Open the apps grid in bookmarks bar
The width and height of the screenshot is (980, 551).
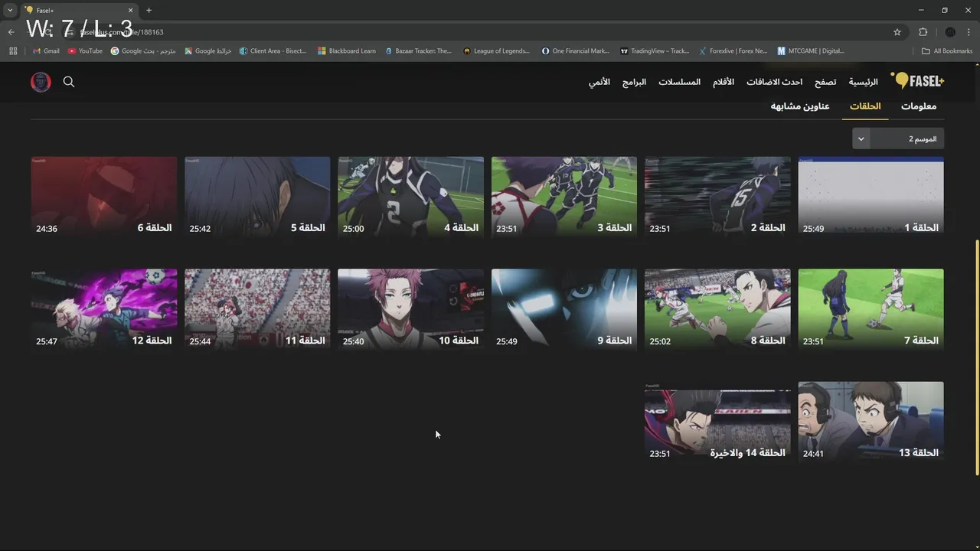[x=13, y=51]
